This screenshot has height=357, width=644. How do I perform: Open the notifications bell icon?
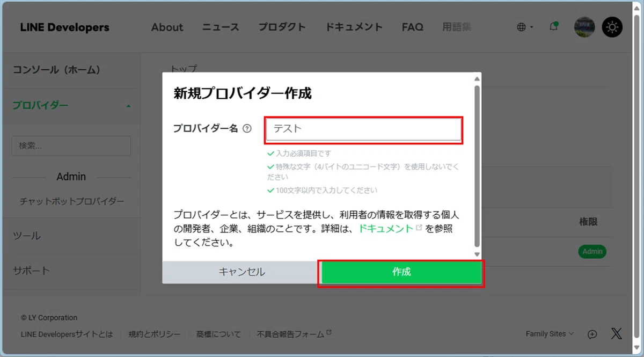pos(554,27)
